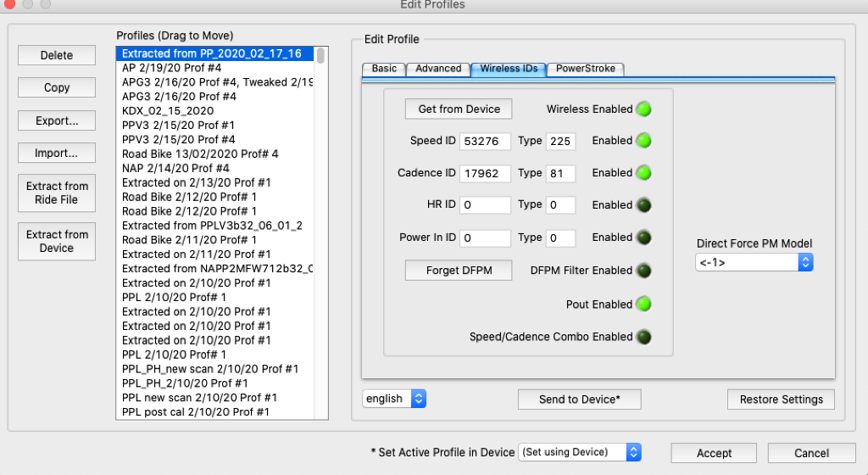The width and height of the screenshot is (868, 475).
Task: Enable Speed/Cadence Combo indicator
Action: pos(644,337)
